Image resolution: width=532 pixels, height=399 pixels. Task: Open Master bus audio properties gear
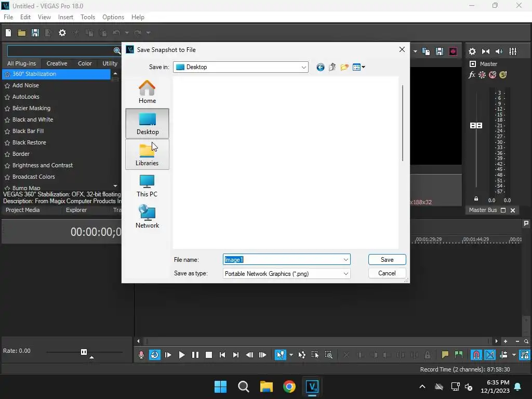(472, 51)
